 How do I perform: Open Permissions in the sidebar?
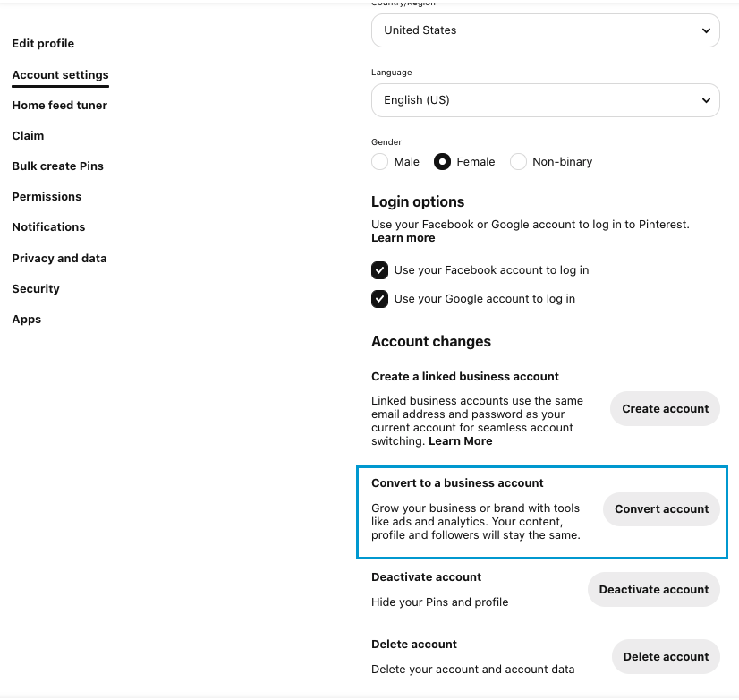pos(47,197)
